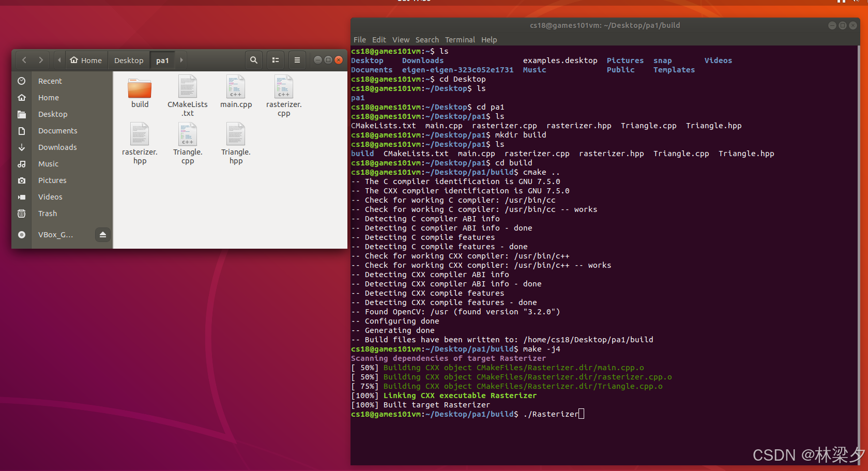Screen dimensions: 868x471
Task: Click the Home house icon in sidebar
Action: click(x=22, y=98)
